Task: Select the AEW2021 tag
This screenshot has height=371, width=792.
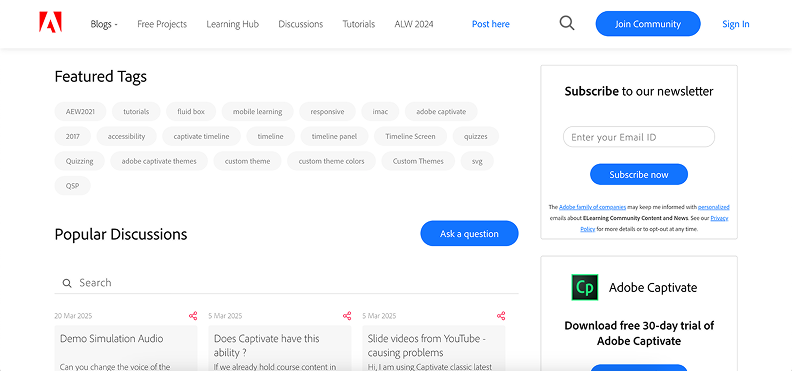Action: tap(80, 112)
